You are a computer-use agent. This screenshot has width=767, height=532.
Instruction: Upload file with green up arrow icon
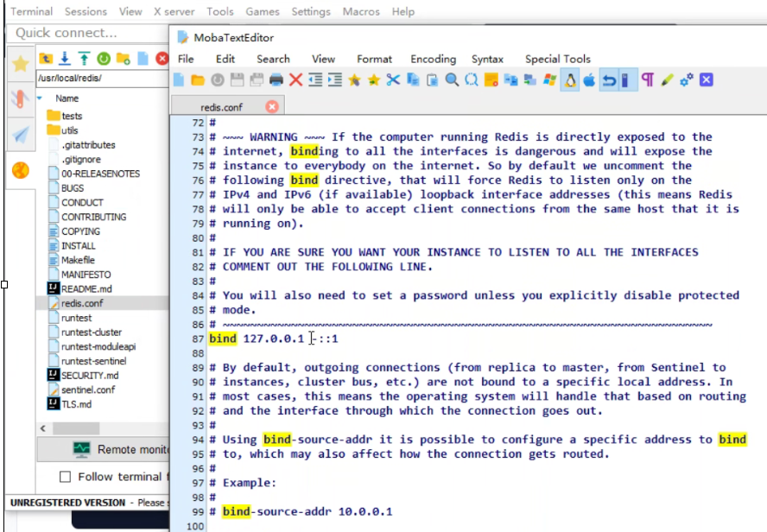pos(84,59)
